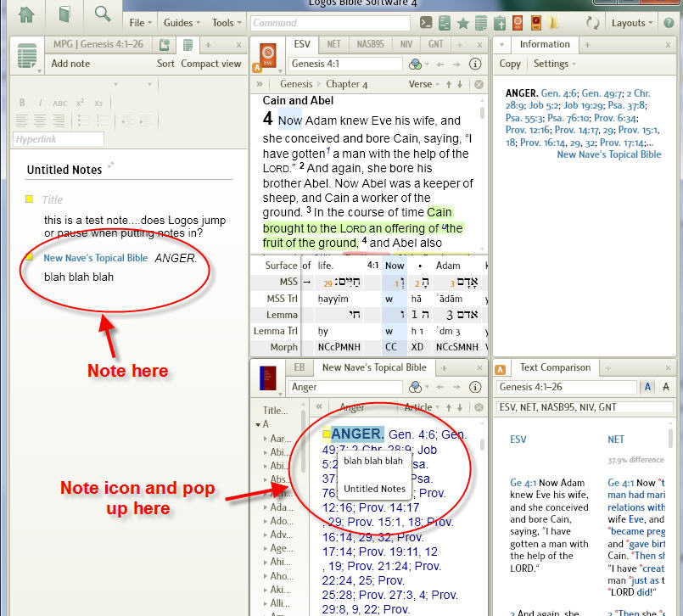Image resolution: width=683 pixels, height=616 pixels.
Task: Switch to the NASB95 tab
Action: [370, 44]
